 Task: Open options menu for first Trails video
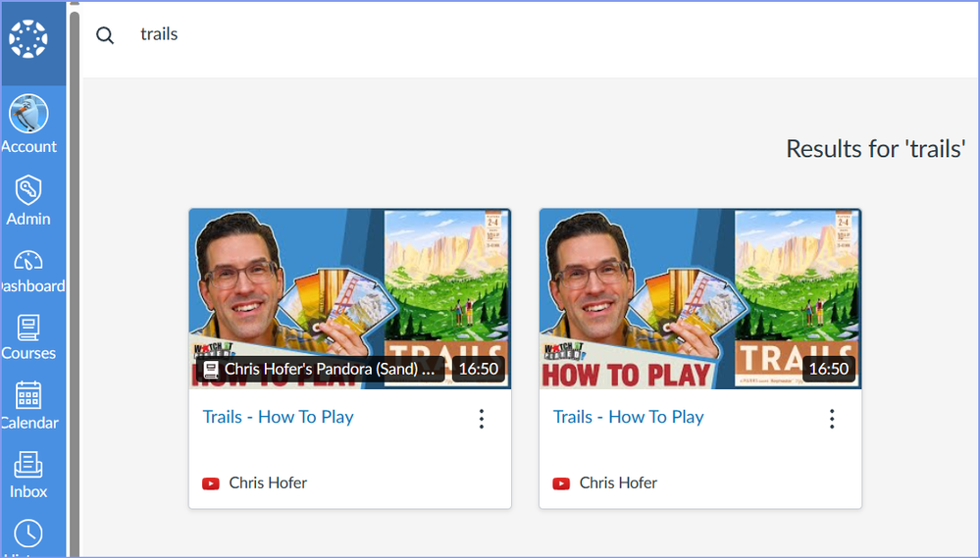point(482,420)
